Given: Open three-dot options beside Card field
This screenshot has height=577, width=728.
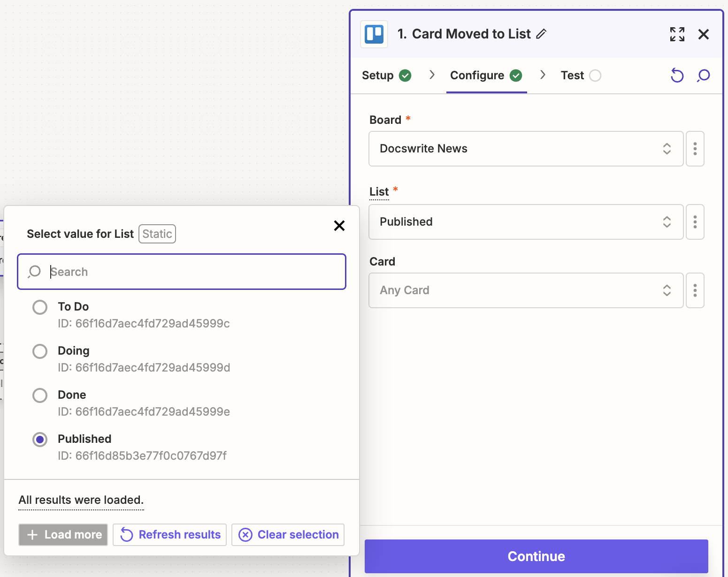Looking at the screenshot, I should coord(695,290).
